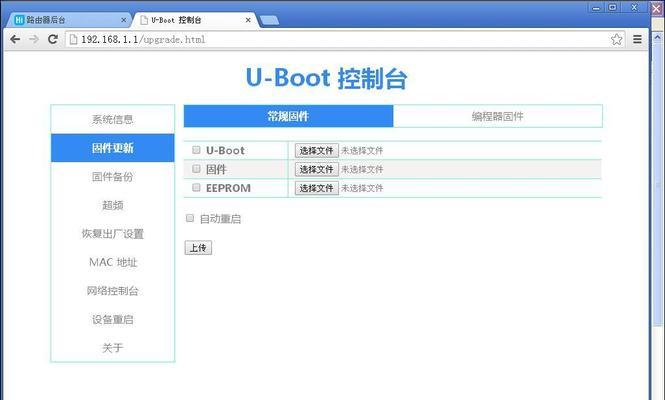
Task: Focus the address bar URL field
Action: 344,39
